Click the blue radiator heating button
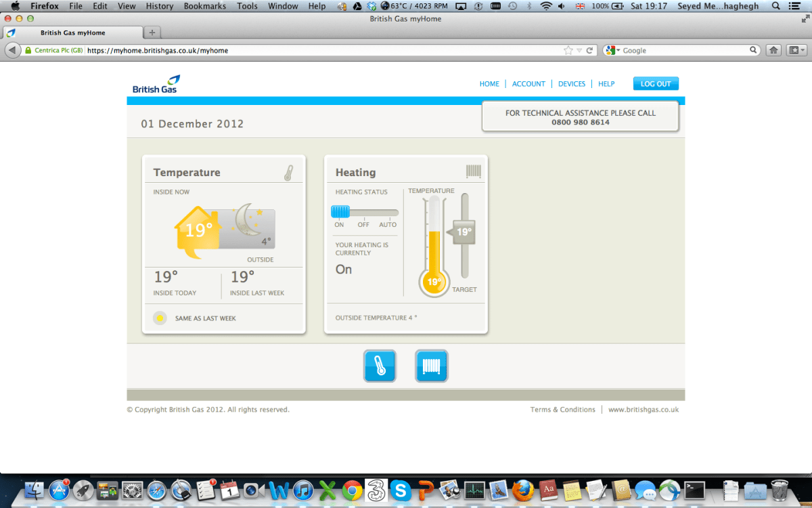Image resolution: width=812 pixels, height=508 pixels. [x=431, y=366]
